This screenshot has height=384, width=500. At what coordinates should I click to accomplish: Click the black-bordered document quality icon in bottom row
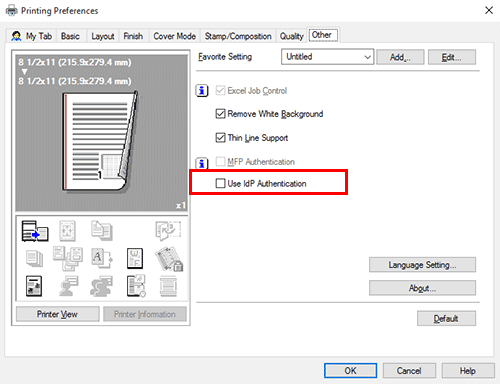pyautogui.click(x=34, y=286)
